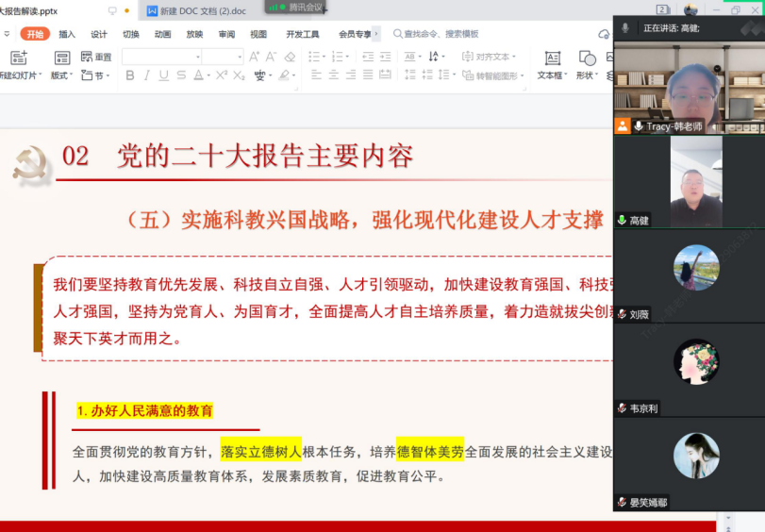Viewport: 765px width, 532px height.
Task: Click the 转智能图形 smart graphic button
Action: (494, 75)
